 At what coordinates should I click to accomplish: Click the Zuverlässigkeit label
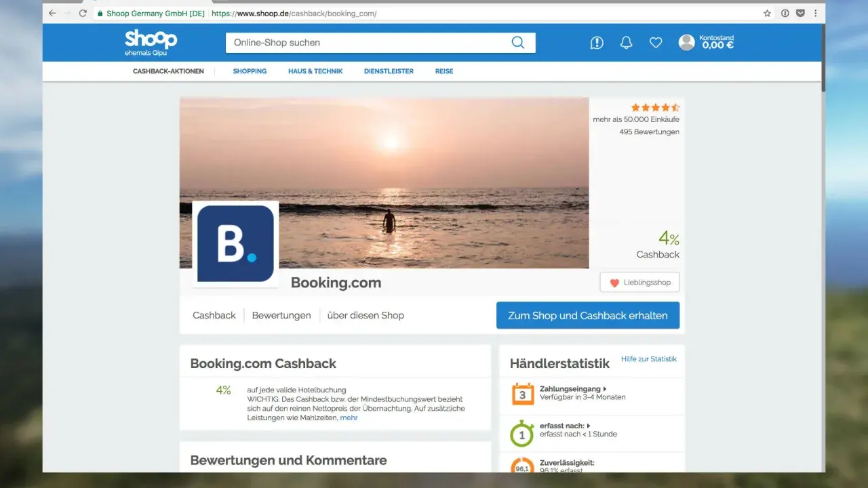coord(567,463)
